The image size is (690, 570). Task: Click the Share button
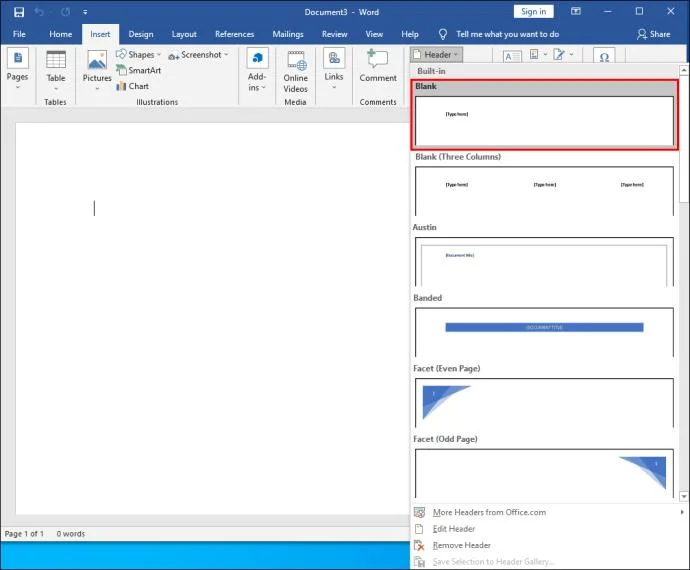click(653, 34)
